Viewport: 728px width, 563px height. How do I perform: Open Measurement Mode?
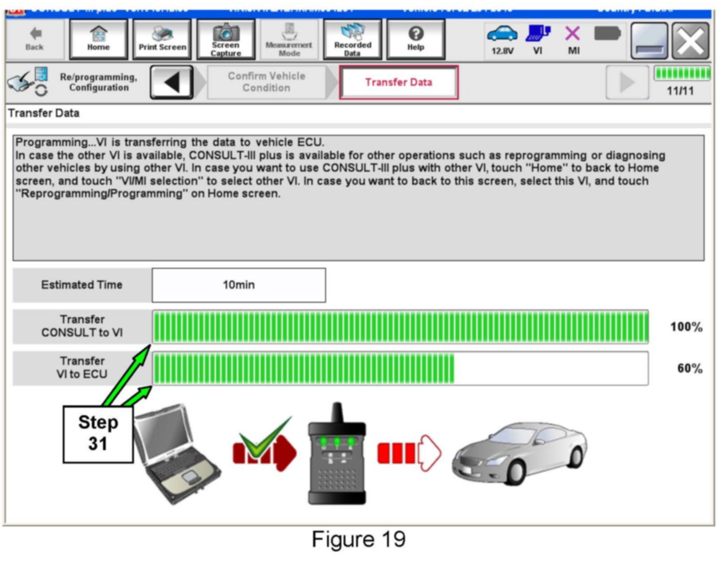[289, 39]
